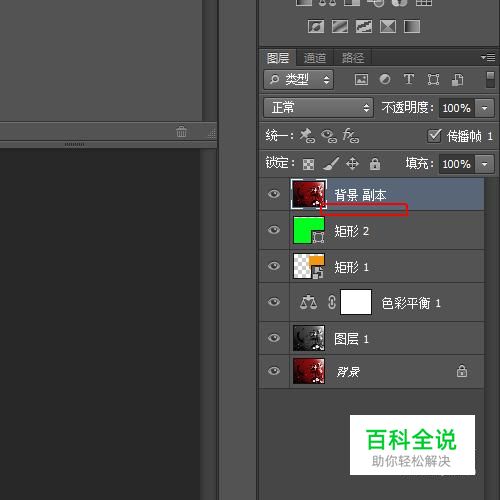Open the 类型 filter type dropdown
This screenshot has height=500, width=500.
click(298, 80)
